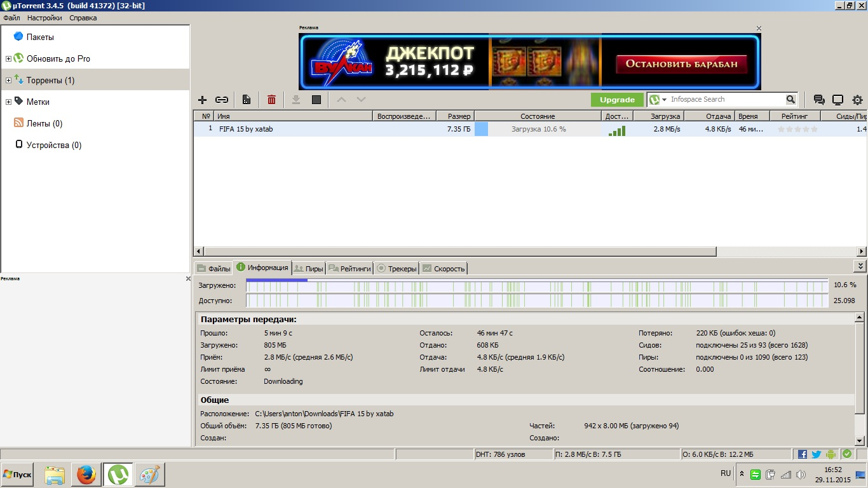Click the Загрузка 10.6 % progress bar
Screen dimensions: 868x488
[538, 129]
